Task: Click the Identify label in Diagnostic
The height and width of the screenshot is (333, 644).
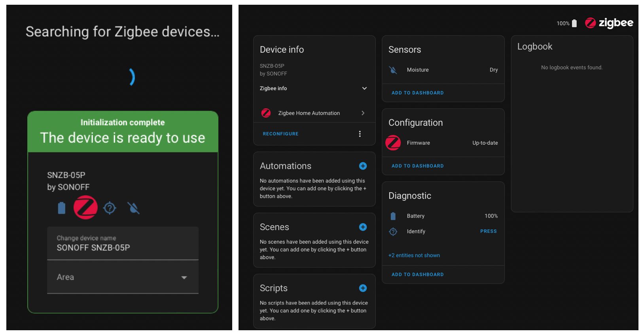Action: [416, 231]
